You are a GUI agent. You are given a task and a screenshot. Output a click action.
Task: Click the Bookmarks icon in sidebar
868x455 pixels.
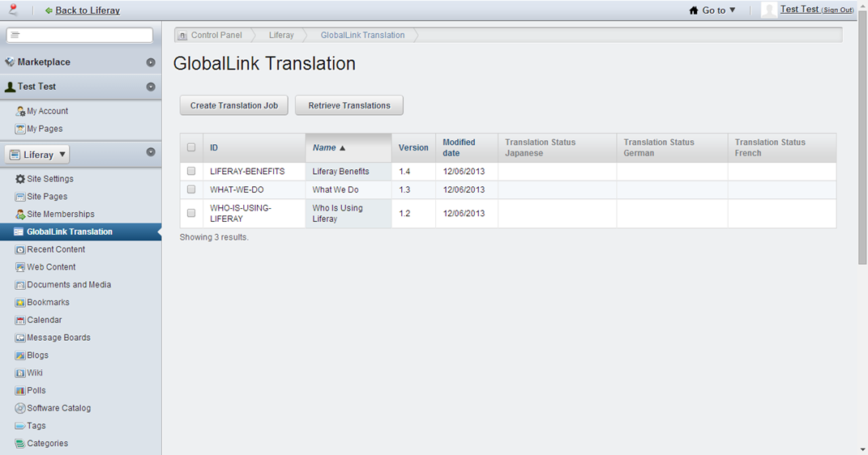[x=20, y=303]
